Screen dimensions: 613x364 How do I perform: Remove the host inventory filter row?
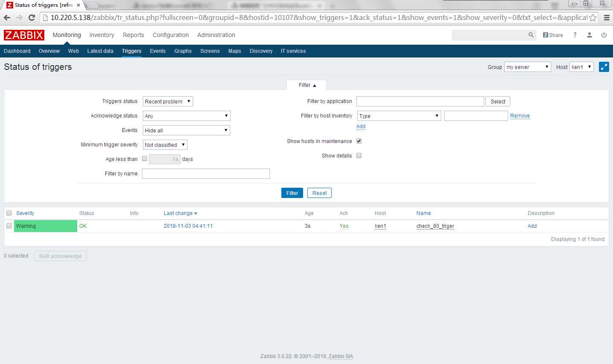click(x=520, y=116)
